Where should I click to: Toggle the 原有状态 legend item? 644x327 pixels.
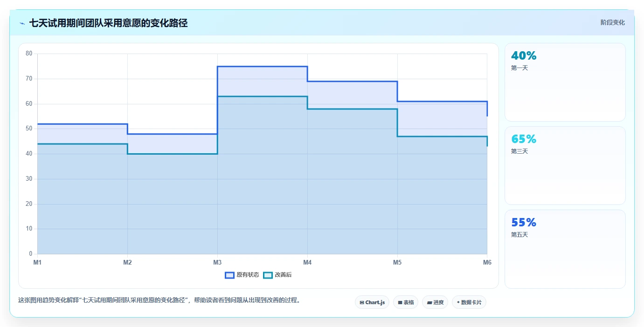click(242, 275)
